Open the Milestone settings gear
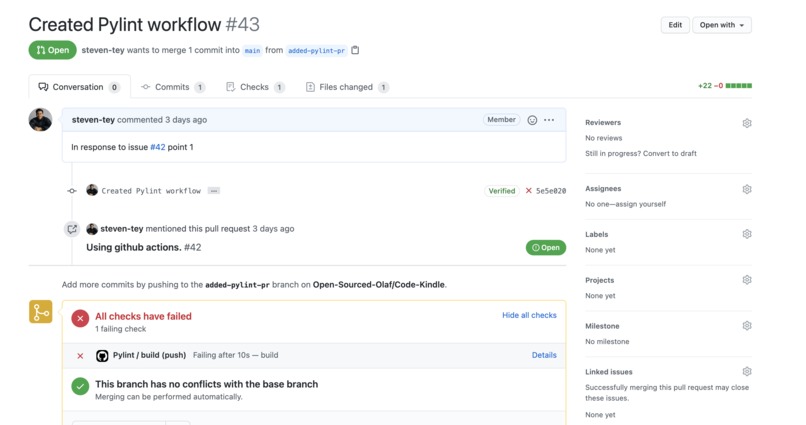This screenshot has height=425, width=806. 747,325
